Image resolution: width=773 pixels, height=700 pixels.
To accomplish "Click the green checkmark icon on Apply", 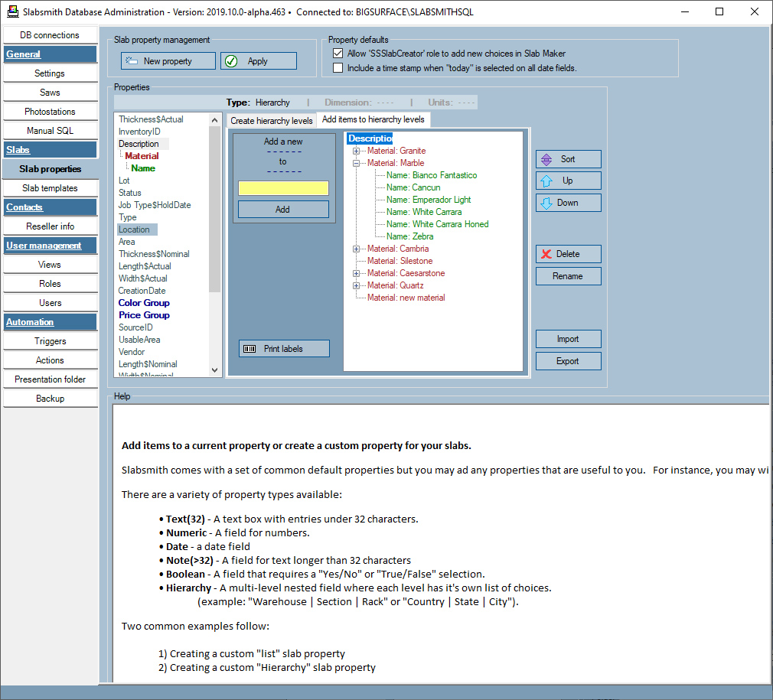I will 231,61.
